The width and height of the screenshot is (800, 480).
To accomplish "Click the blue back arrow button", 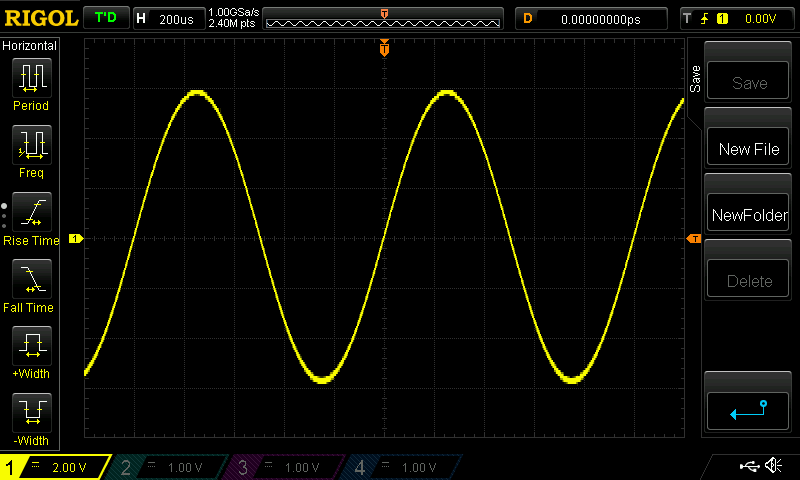I will [748, 409].
